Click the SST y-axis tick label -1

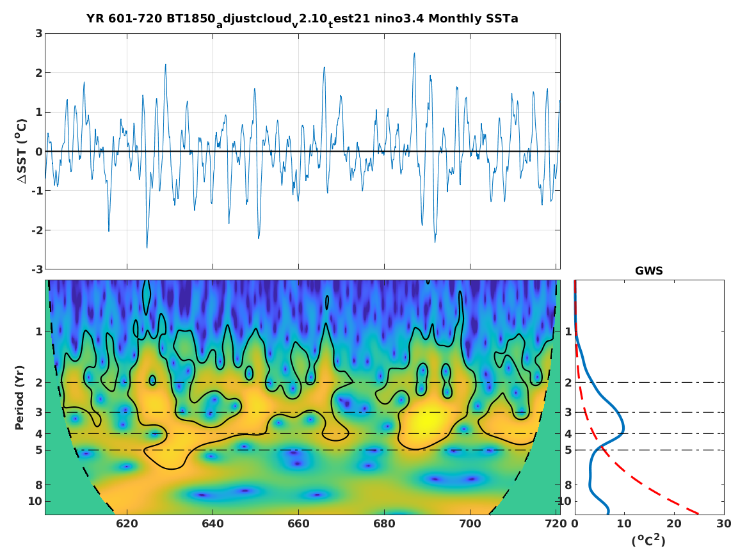(x=36, y=191)
